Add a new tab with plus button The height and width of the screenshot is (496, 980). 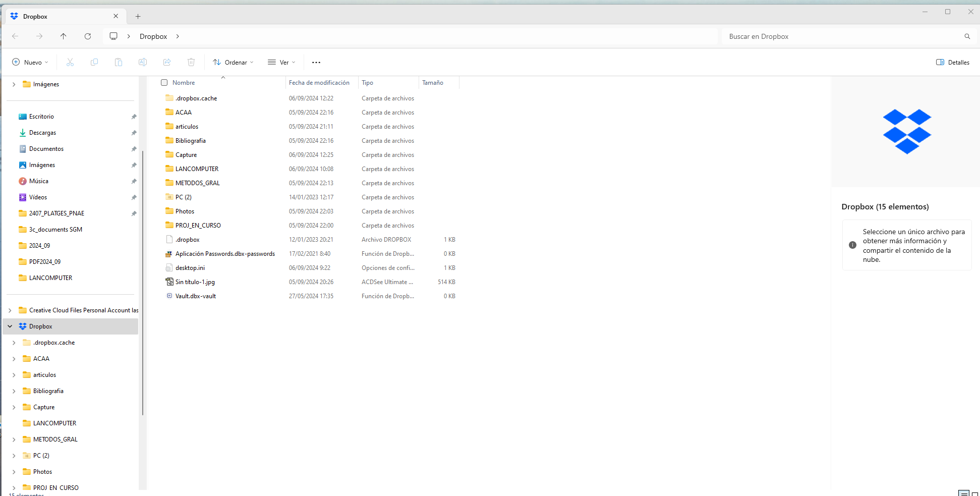click(x=138, y=17)
